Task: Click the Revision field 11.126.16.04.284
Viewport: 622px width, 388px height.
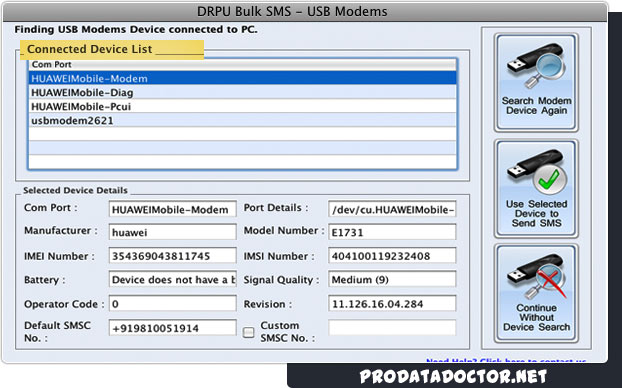Action: point(392,303)
